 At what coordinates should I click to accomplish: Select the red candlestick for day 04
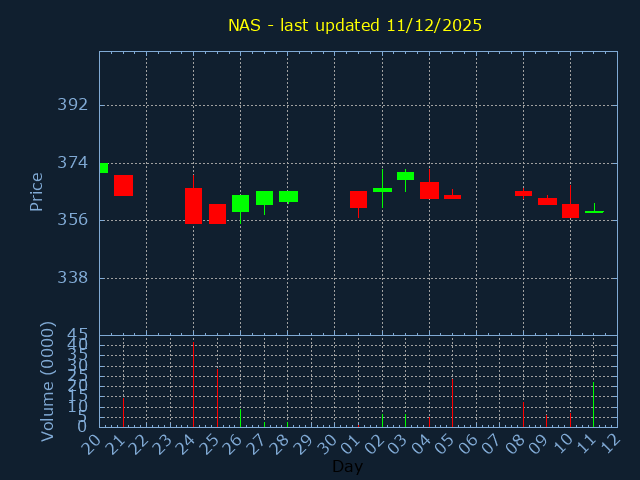(x=429, y=190)
